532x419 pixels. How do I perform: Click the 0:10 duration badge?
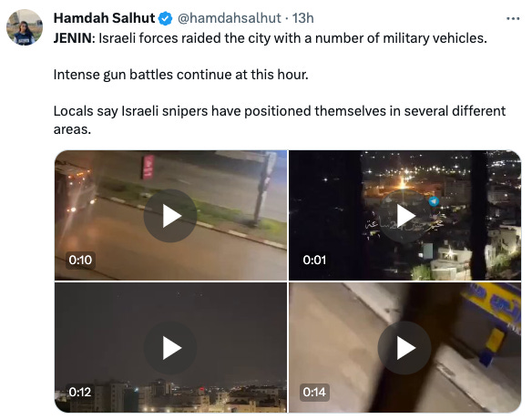[x=80, y=261]
